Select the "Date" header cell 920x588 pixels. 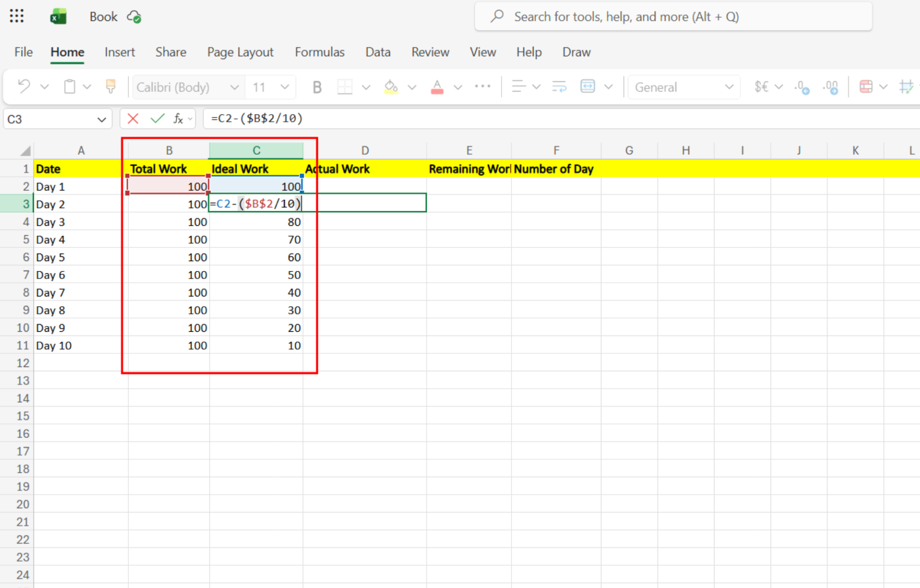[81, 169]
